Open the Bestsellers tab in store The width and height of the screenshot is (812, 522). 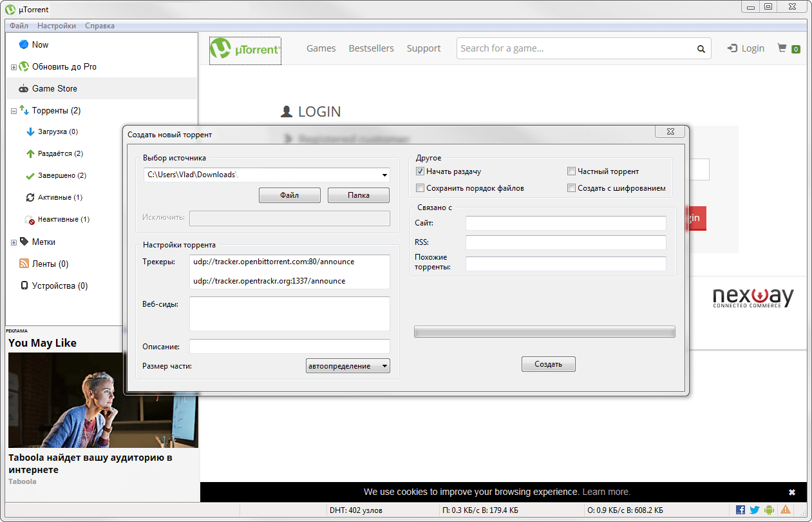pyautogui.click(x=371, y=48)
